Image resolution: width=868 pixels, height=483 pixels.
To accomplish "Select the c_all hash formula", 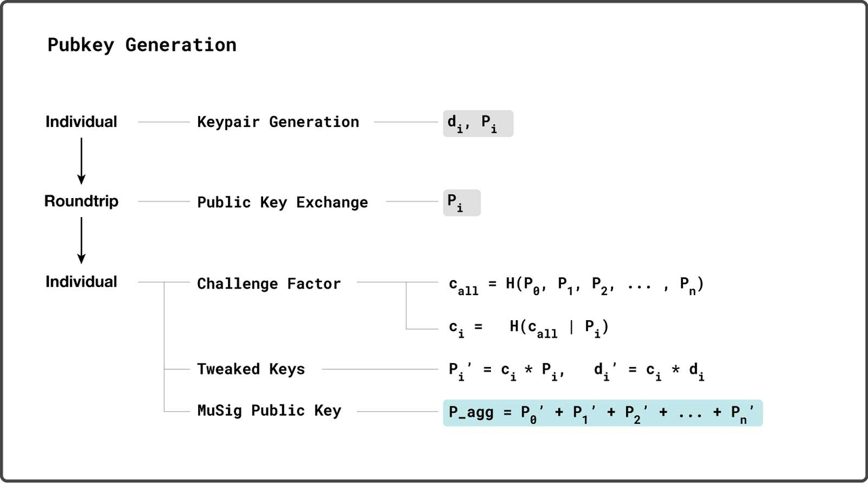I will pyautogui.click(x=576, y=286).
